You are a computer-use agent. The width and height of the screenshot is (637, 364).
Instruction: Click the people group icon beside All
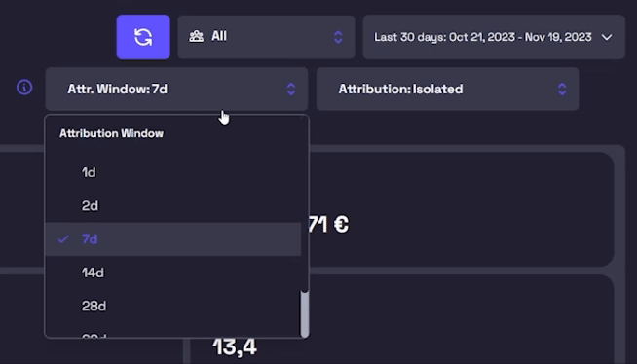(196, 37)
